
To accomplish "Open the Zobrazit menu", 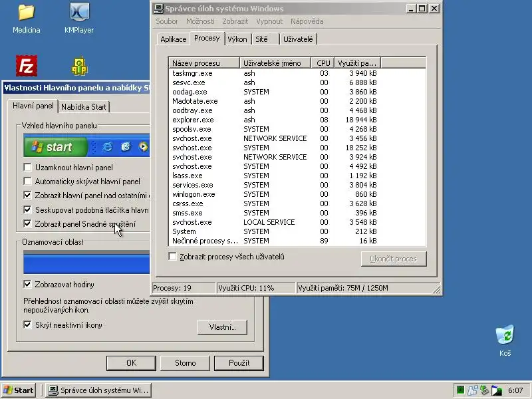I will coord(235,21).
